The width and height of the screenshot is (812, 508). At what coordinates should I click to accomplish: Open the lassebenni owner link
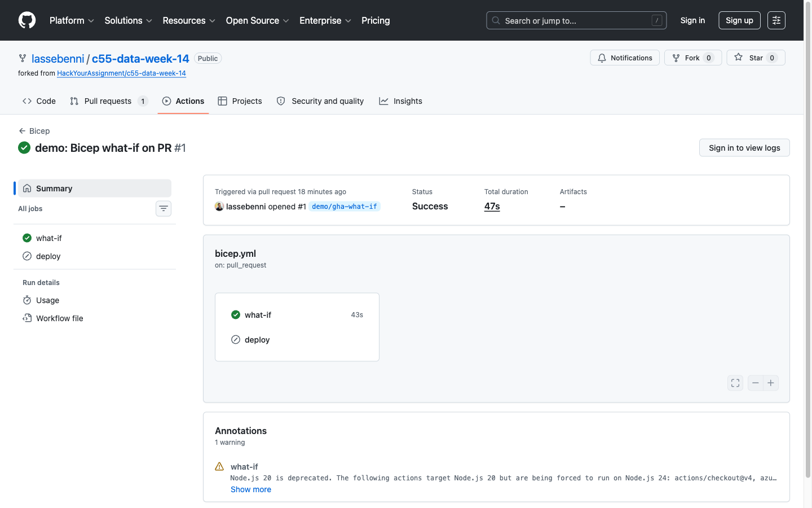pyautogui.click(x=58, y=59)
